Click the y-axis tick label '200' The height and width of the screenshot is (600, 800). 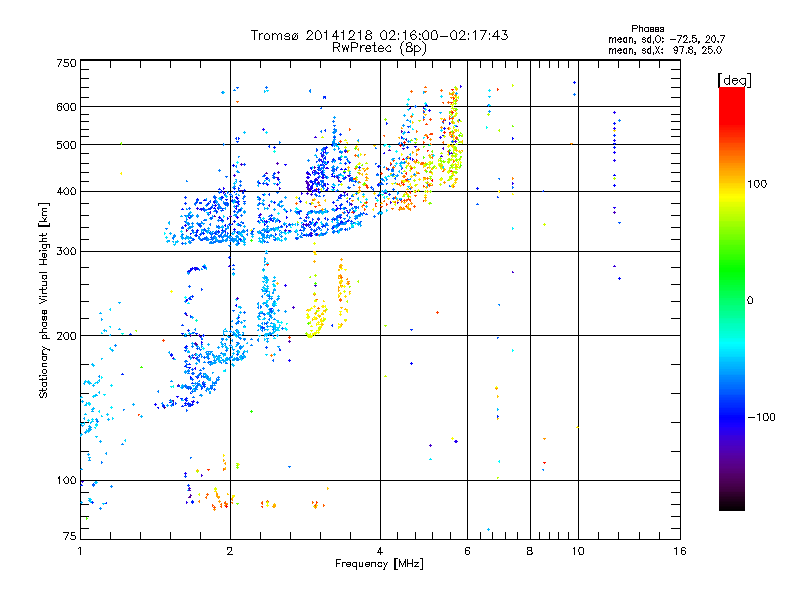[66, 336]
